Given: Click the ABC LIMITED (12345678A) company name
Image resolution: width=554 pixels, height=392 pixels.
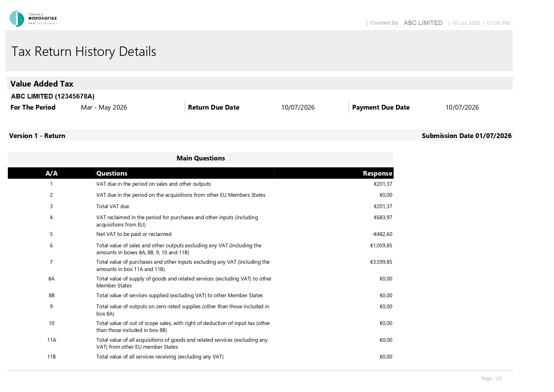Looking at the screenshot, I should tap(53, 96).
